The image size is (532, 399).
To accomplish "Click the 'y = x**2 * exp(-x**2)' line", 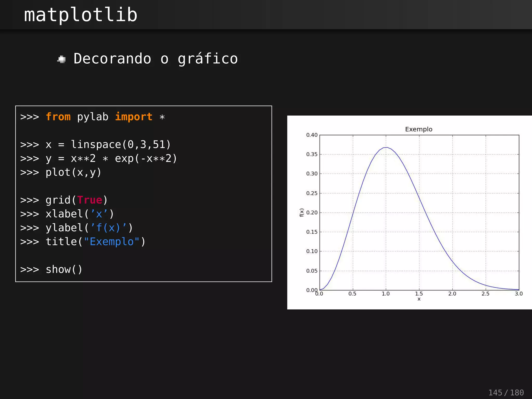I will click(99, 158).
